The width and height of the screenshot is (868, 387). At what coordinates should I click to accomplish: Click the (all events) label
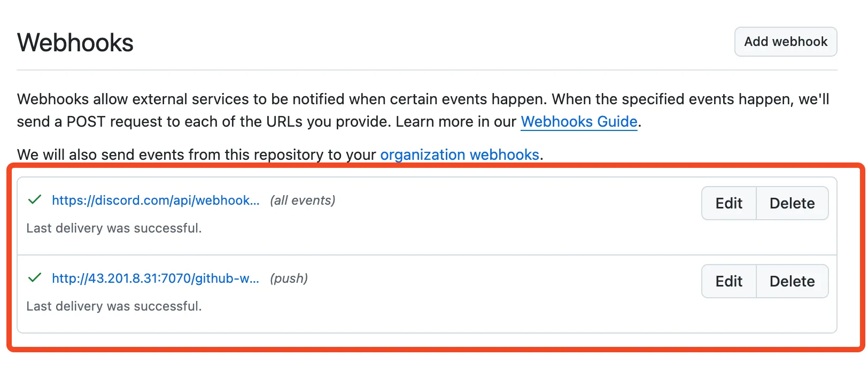(x=303, y=200)
